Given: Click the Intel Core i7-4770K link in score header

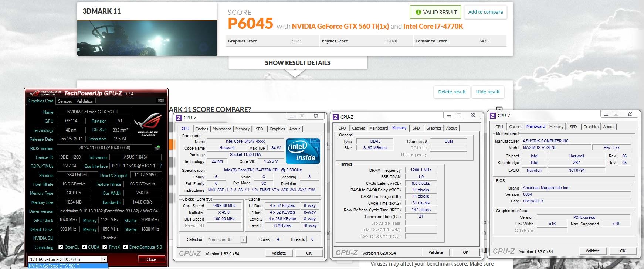Looking at the screenshot, I should point(433,26).
